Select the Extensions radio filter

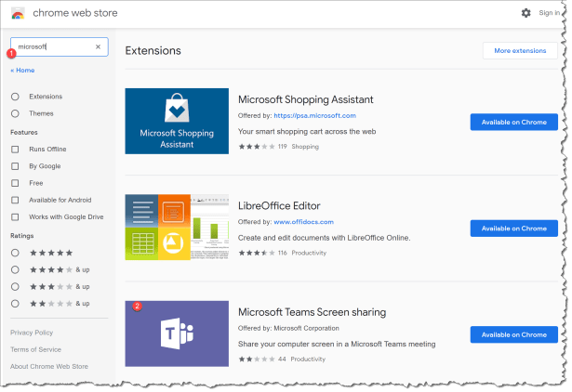click(15, 97)
